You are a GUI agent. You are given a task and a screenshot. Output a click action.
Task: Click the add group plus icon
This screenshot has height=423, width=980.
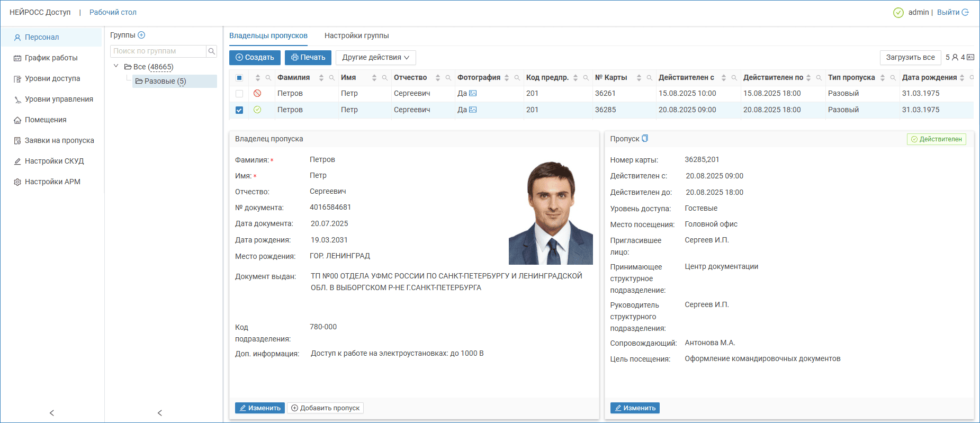point(141,35)
